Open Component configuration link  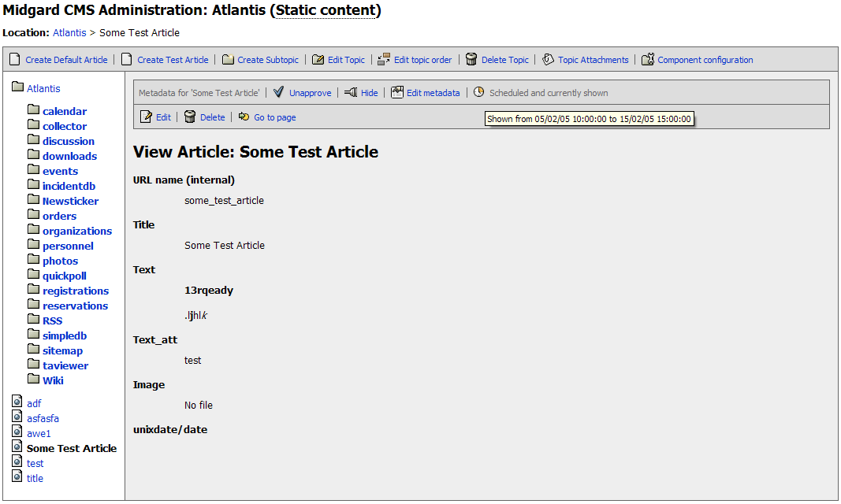point(705,60)
